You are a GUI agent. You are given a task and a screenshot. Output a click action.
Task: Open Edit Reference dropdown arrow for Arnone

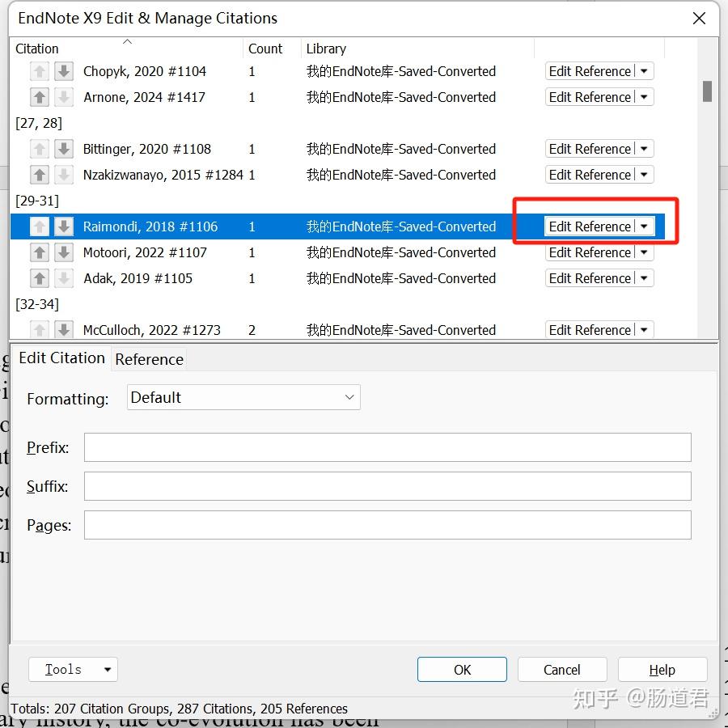tap(644, 98)
